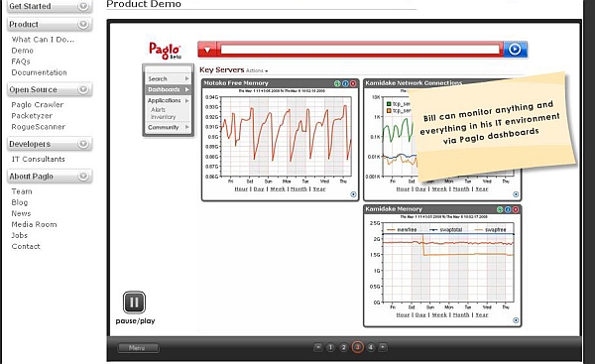This screenshot has height=364, width=595.
Task: Open the Contact link
Action: [26, 247]
